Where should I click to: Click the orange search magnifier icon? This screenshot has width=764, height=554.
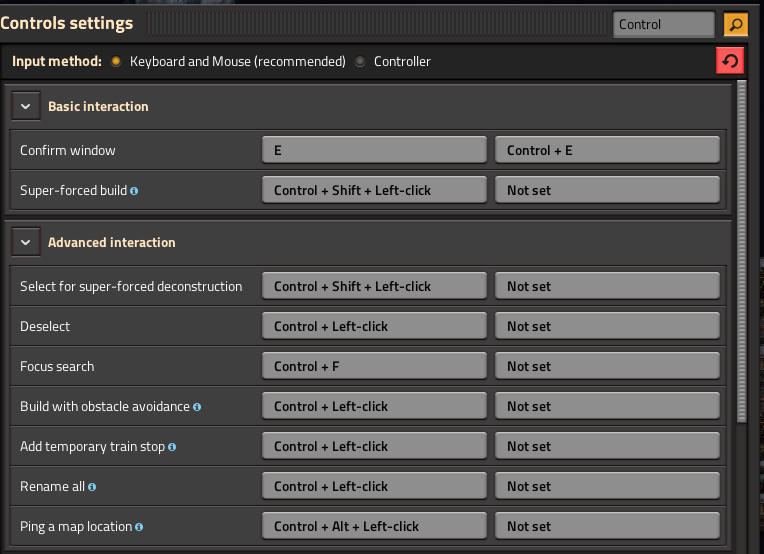pos(735,24)
